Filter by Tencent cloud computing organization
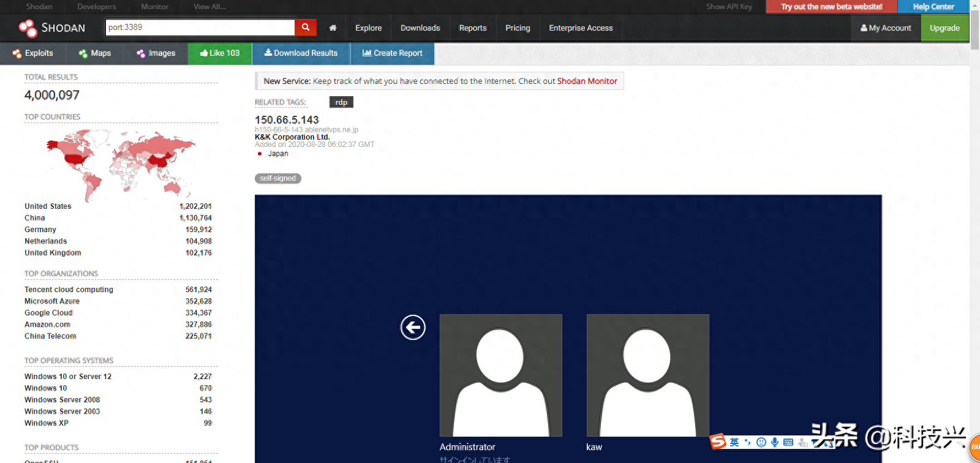980x463 pixels. pos(69,290)
